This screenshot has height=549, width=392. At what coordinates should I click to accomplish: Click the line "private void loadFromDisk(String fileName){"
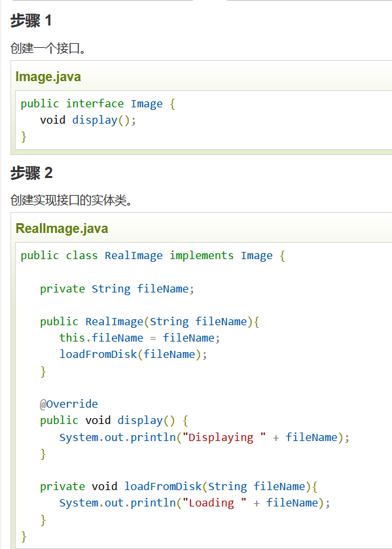179,486
